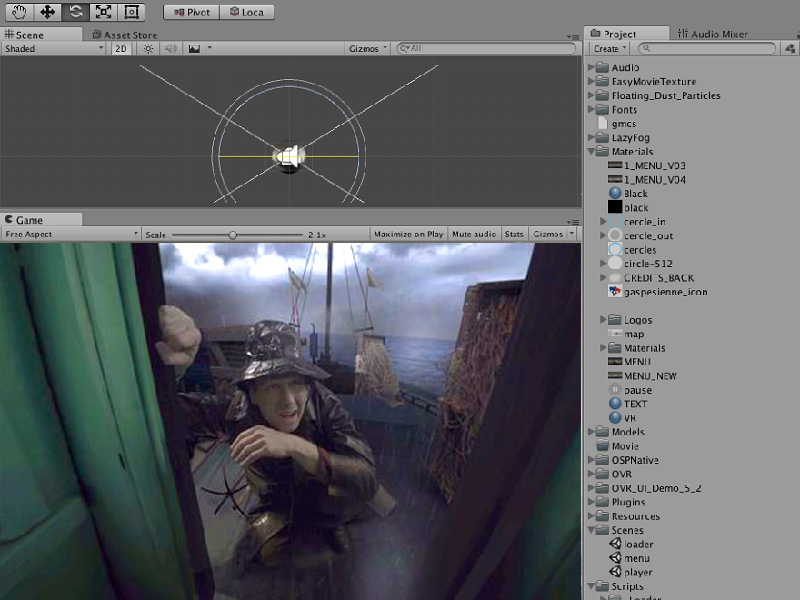800x600 pixels.
Task: Select the Move tool
Action: coord(48,12)
